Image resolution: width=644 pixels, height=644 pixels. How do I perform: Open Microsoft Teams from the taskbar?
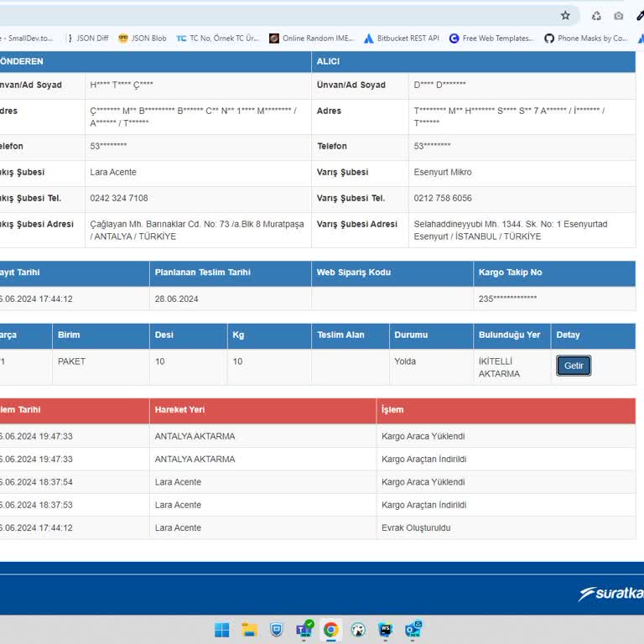[304, 630]
